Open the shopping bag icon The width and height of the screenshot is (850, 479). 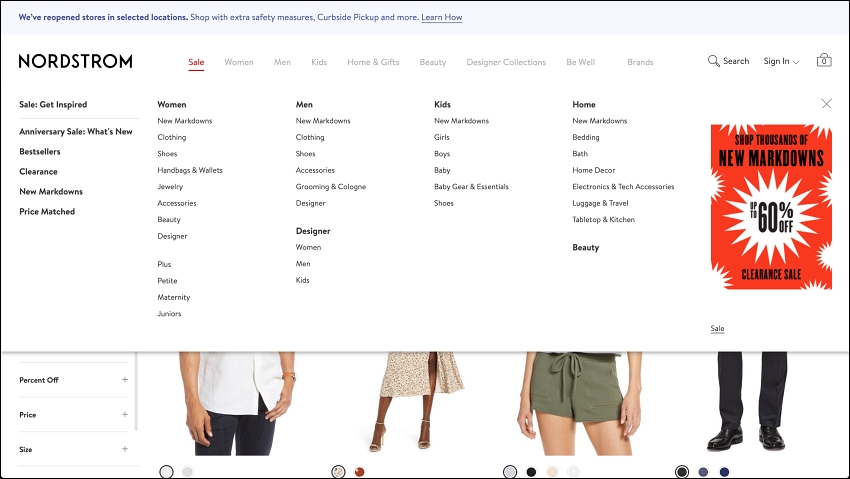click(824, 60)
